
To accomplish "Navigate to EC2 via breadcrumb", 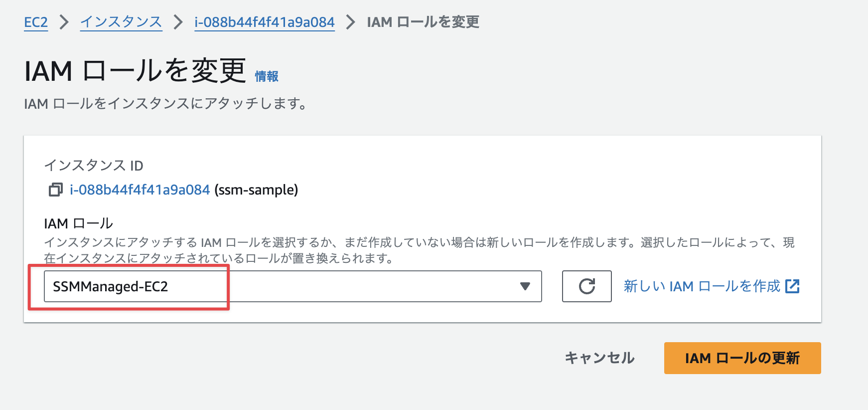I will (x=35, y=22).
